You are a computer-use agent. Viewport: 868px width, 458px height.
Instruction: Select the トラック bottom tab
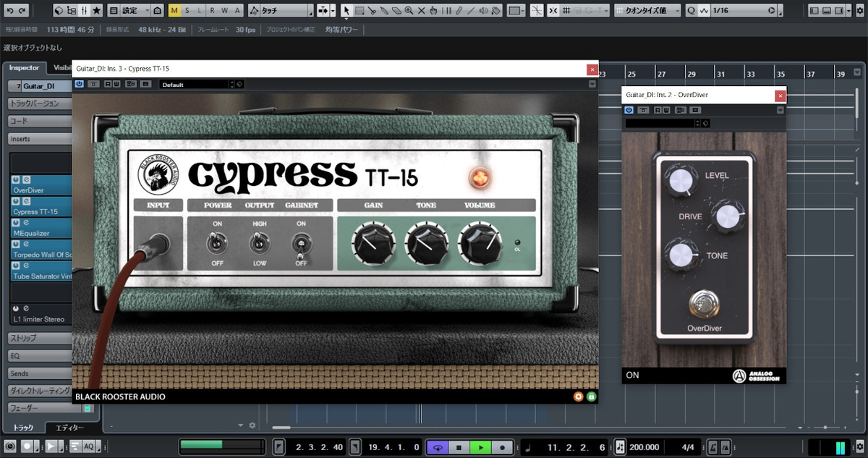[x=22, y=428]
